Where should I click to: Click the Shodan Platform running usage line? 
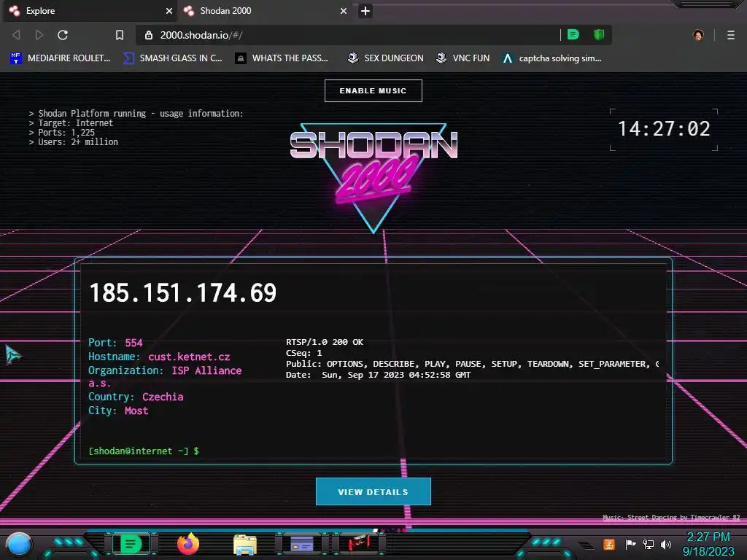tap(136, 113)
